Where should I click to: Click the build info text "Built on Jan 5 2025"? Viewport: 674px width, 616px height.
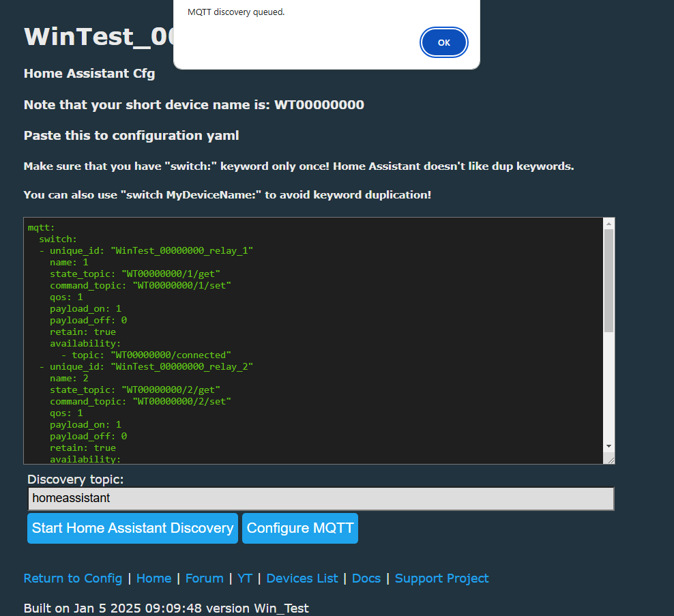click(83, 608)
